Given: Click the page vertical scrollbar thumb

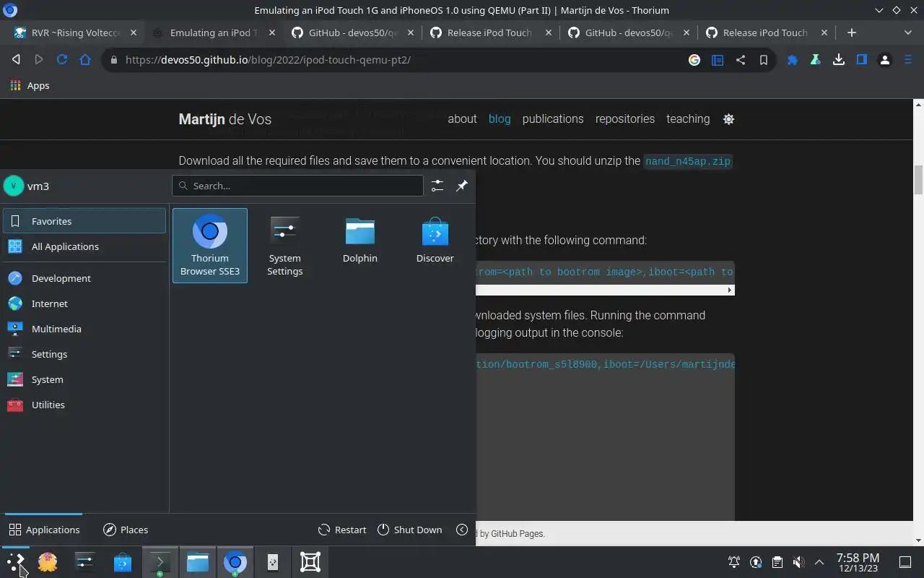Looking at the screenshot, I should click(x=919, y=180).
